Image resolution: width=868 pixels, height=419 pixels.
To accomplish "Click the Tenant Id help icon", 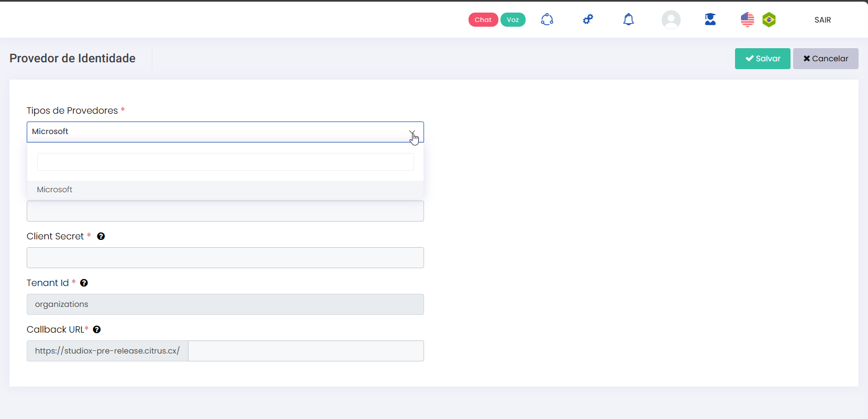I will (x=84, y=283).
